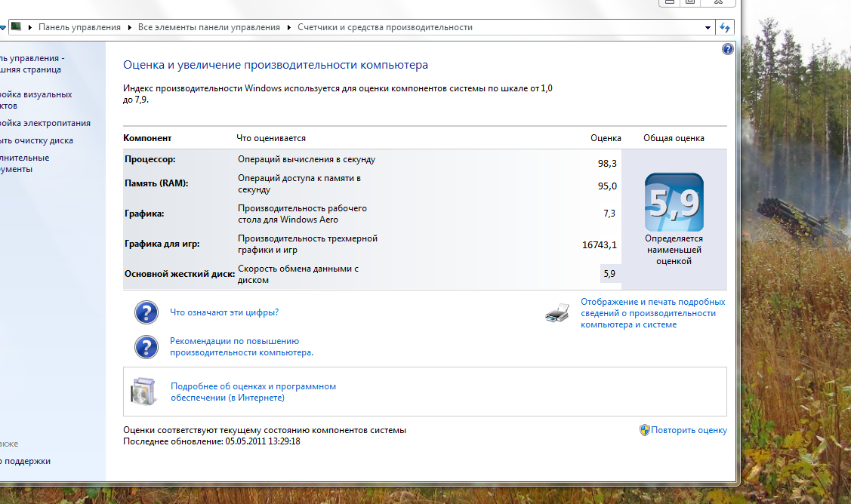The height and width of the screenshot is (504, 851).
Task: Rerun assessment via 'Повторить оценку' link
Action: point(689,430)
